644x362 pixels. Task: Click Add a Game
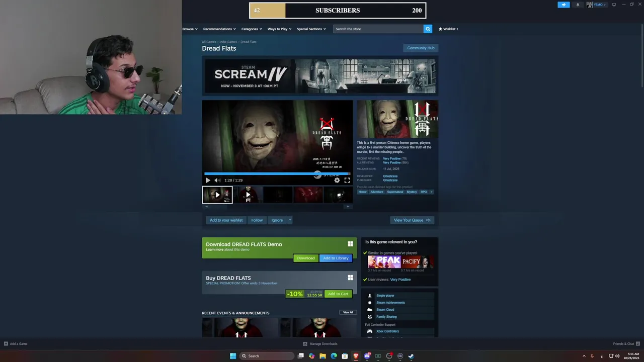click(16, 344)
